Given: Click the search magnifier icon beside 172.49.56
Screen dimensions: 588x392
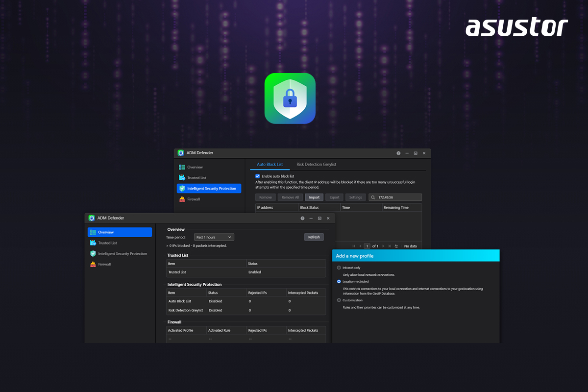Looking at the screenshot, I should pos(374,197).
